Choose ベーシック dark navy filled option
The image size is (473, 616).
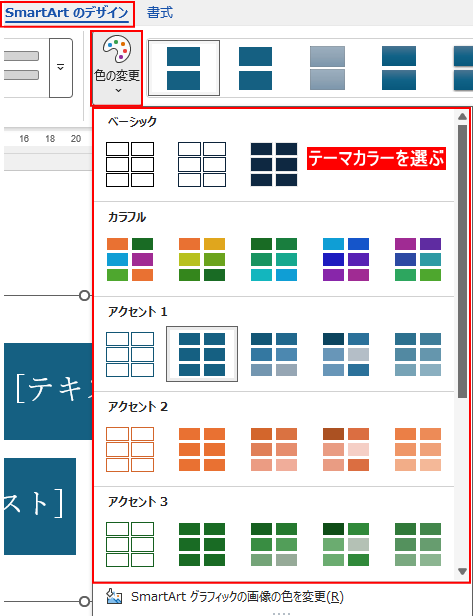click(274, 164)
